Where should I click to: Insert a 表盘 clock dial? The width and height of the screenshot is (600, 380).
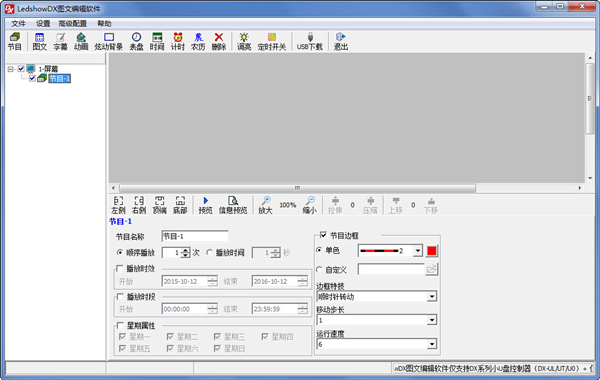coord(136,41)
